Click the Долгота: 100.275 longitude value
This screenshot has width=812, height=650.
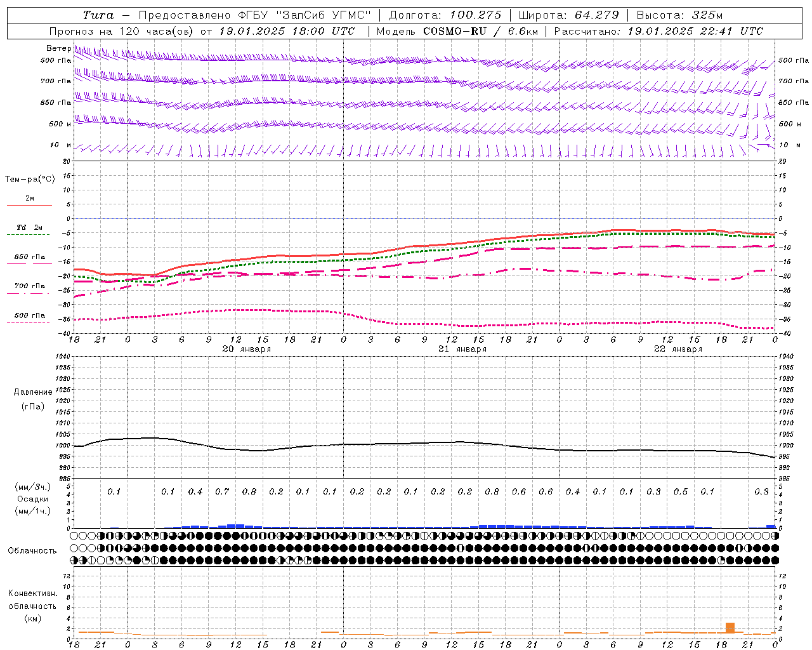pyautogui.click(x=445, y=15)
